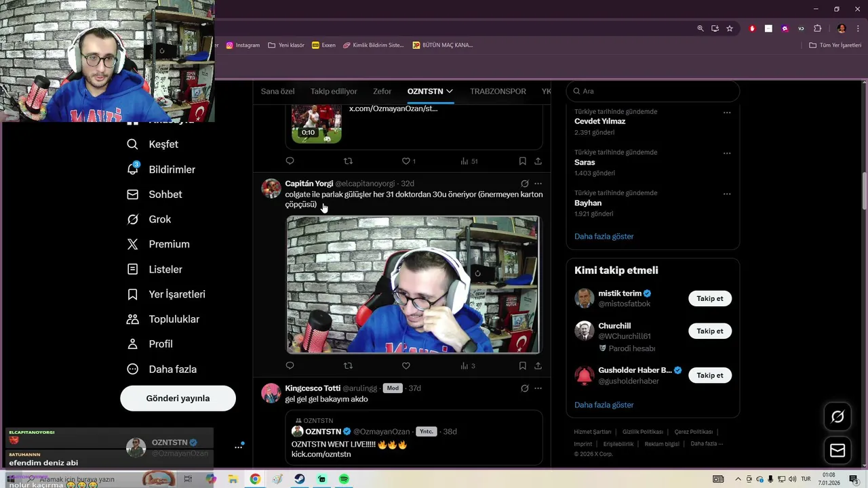Open Kingcesco Totti's profile avatar
Screen dimensions: 868x488
point(271,393)
